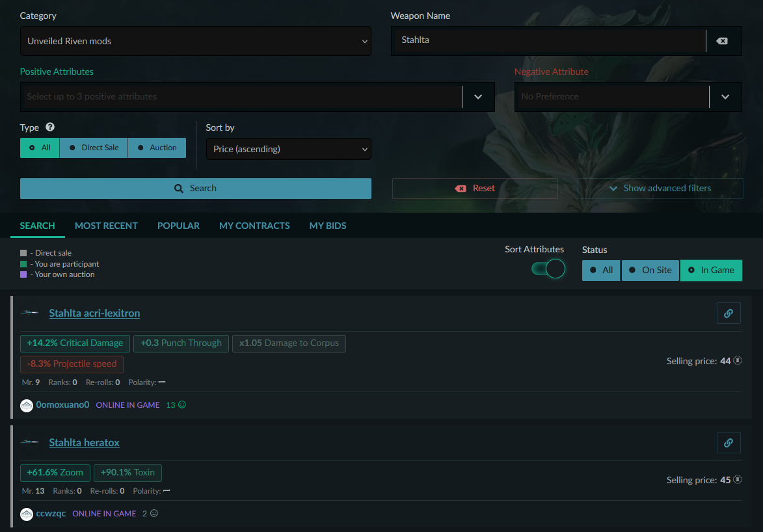763x532 pixels.
Task: Copy link for Stahlta heratox auction
Action: (729, 443)
